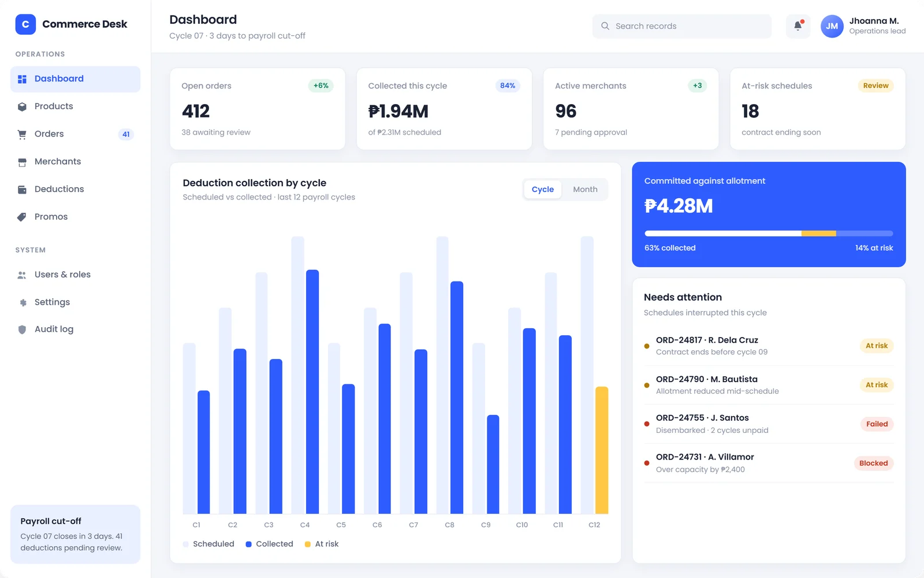Click the blue Collected legend swatch

click(248, 544)
